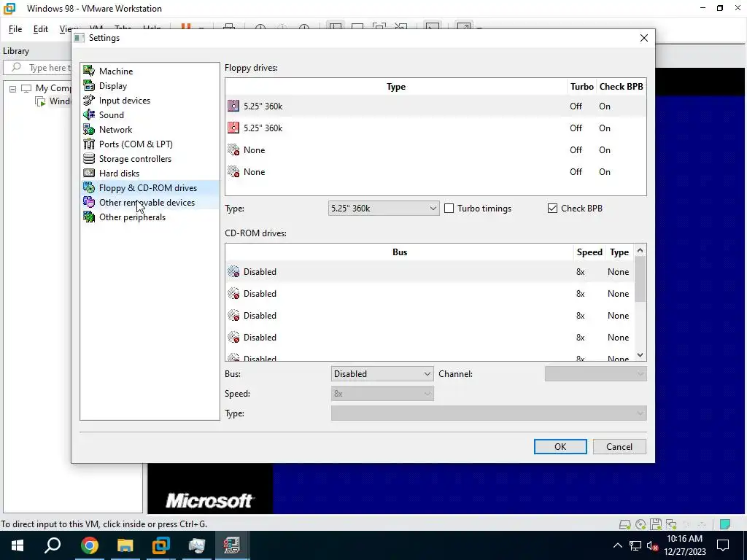Open the Windows notification center
747x560 pixels.
[x=723, y=545]
